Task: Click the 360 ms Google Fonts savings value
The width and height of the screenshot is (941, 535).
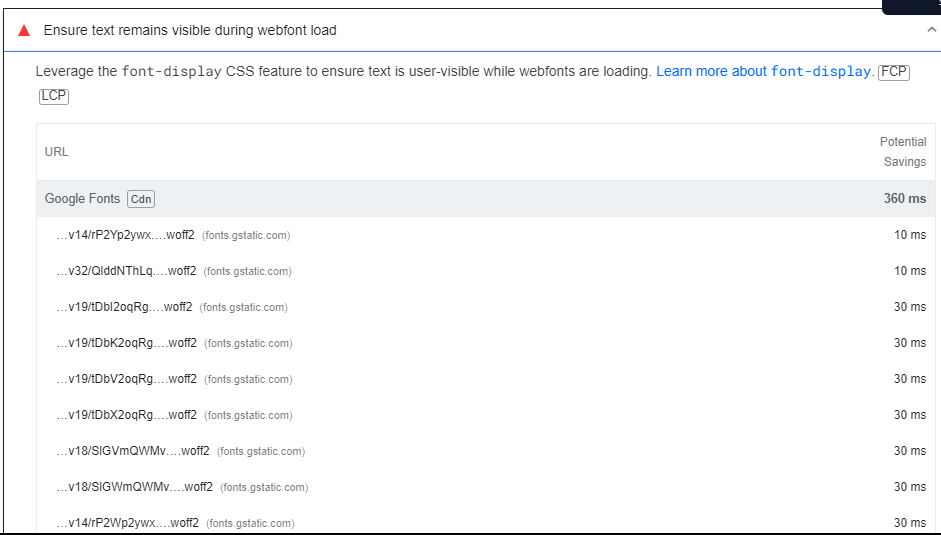Action: [904, 199]
